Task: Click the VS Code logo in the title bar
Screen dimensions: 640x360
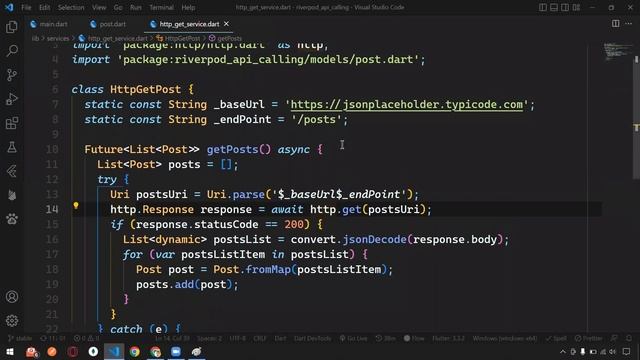Action: click(x=9, y=7)
